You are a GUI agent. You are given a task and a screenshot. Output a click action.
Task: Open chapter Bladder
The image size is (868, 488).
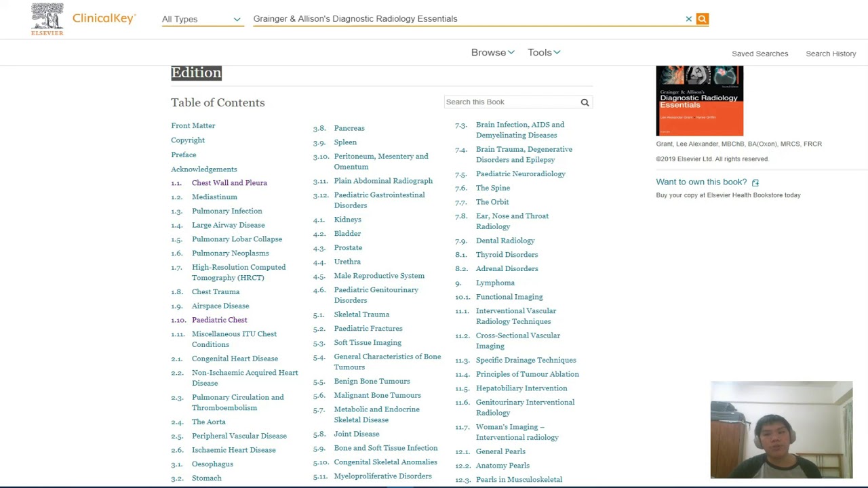pyautogui.click(x=347, y=234)
